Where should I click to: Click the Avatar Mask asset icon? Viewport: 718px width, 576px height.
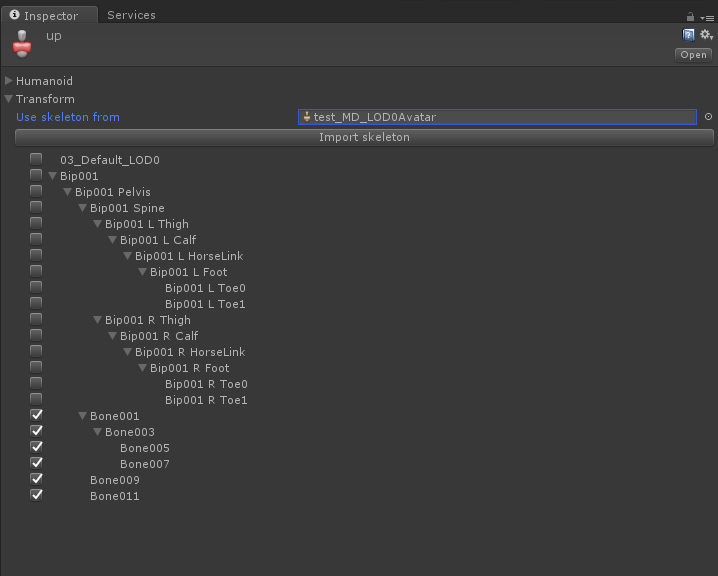22,44
